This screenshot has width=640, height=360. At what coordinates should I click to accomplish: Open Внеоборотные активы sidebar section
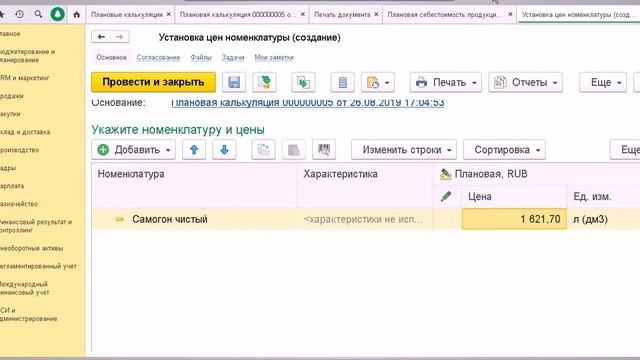32,248
